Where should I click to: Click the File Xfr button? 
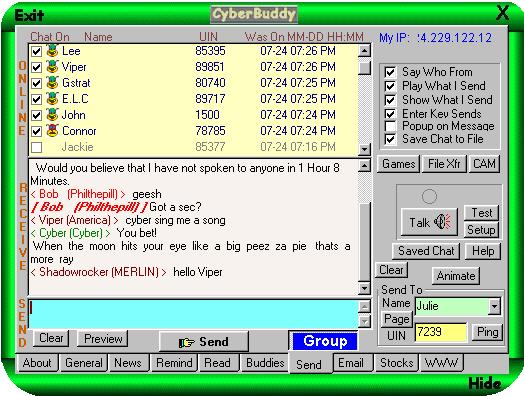coord(444,164)
